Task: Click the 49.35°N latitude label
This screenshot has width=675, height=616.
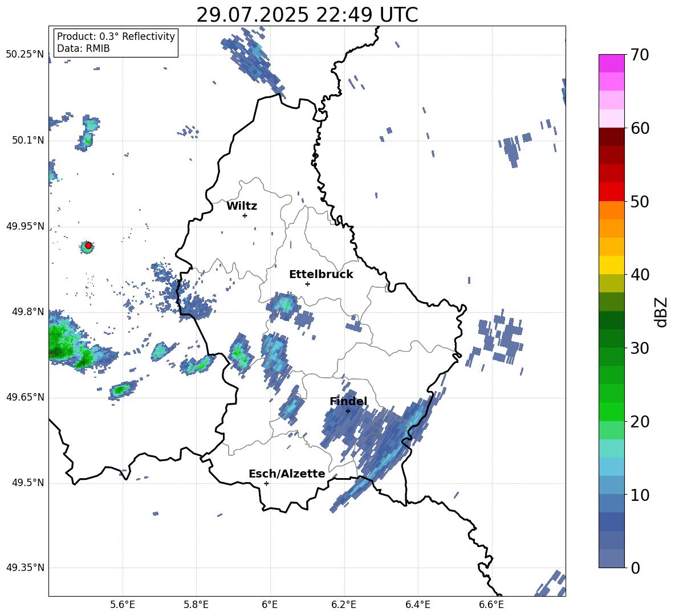Action: point(25,568)
